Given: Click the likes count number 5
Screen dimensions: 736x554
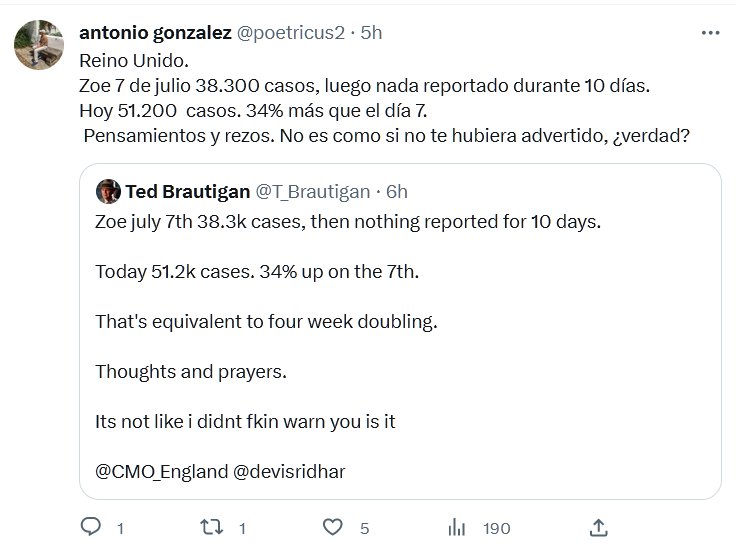Looking at the screenshot, I should click(365, 528).
